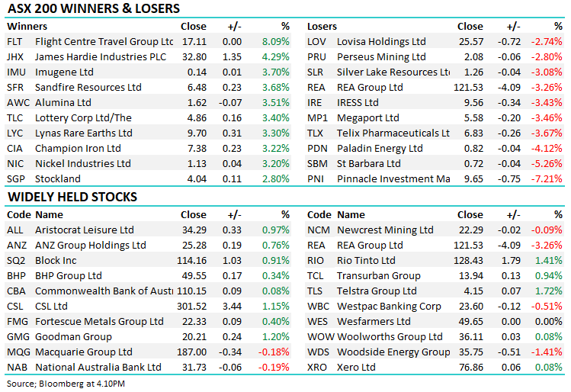
Task: Click Flight Centre's 8.09% gain value
Action: tap(275, 41)
